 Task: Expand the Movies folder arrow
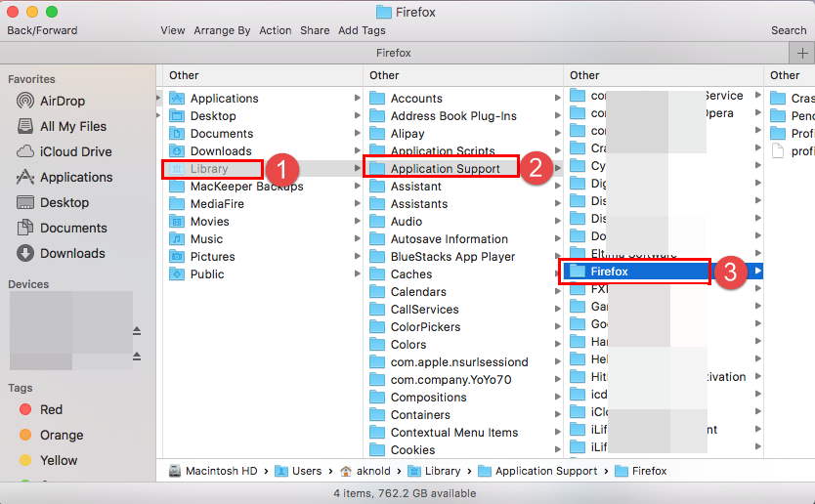point(357,222)
